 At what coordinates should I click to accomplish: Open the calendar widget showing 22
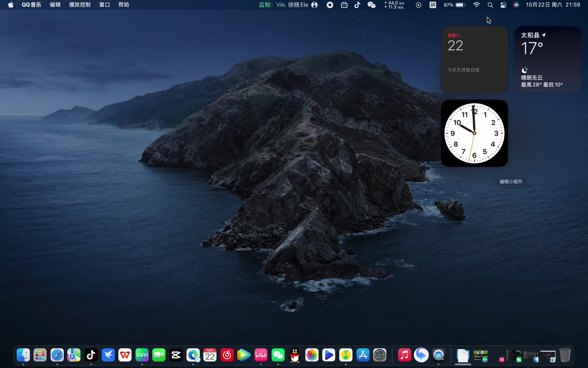coord(474,60)
